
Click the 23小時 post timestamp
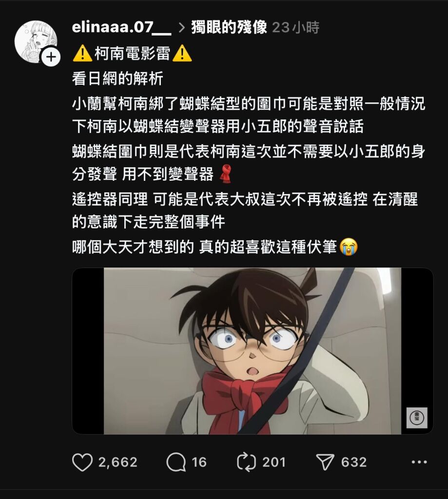pos(296,28)
